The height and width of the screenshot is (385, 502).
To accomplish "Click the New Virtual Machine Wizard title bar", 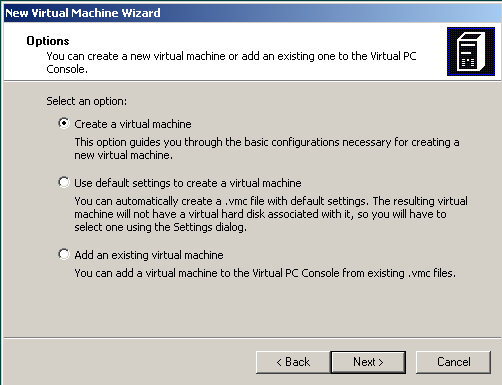I will tap(252, 13).
